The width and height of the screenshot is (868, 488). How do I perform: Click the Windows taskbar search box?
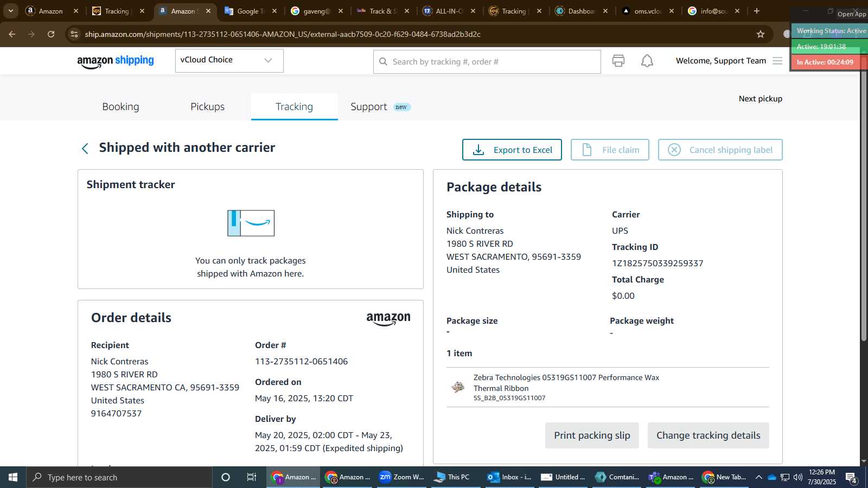[119, 477]
